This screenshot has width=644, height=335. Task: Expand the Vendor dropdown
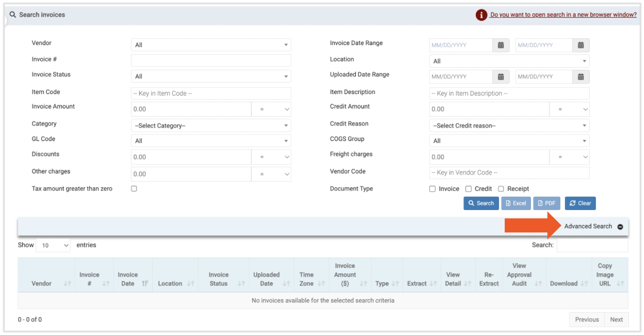point(211,45)
